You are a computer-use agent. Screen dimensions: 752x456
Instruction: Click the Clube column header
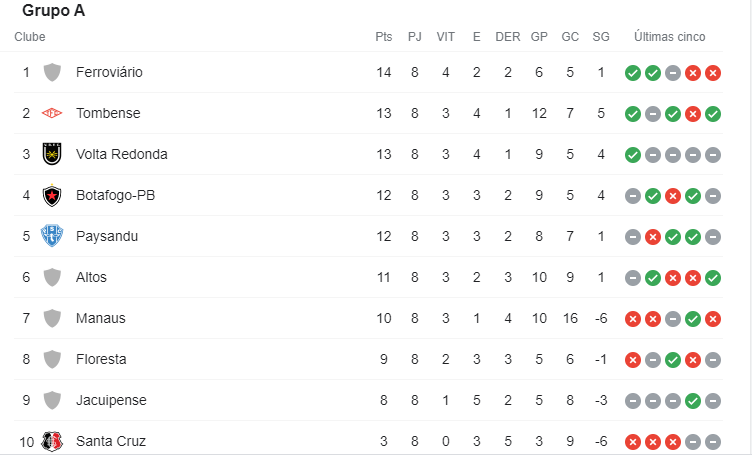(x=30, y=37)
